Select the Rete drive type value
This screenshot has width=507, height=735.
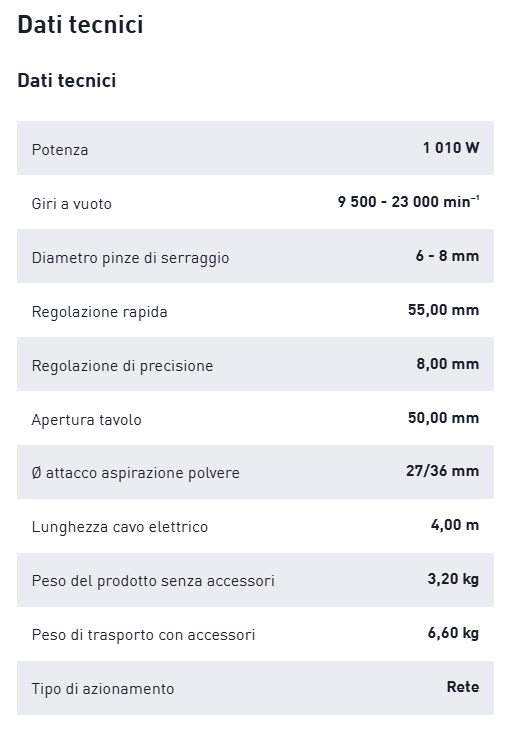pyautogui.click(x=463, y=687)
